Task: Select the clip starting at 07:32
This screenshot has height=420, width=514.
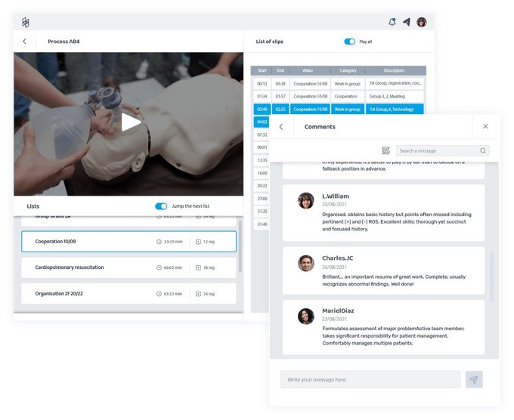Action: tap(262, 134)
